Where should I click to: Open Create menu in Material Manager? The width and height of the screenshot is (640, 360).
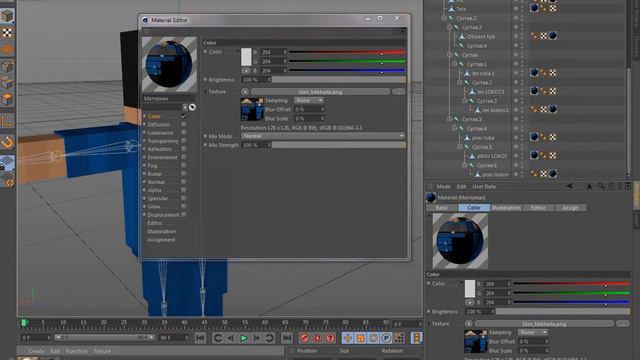pos(36,351)
